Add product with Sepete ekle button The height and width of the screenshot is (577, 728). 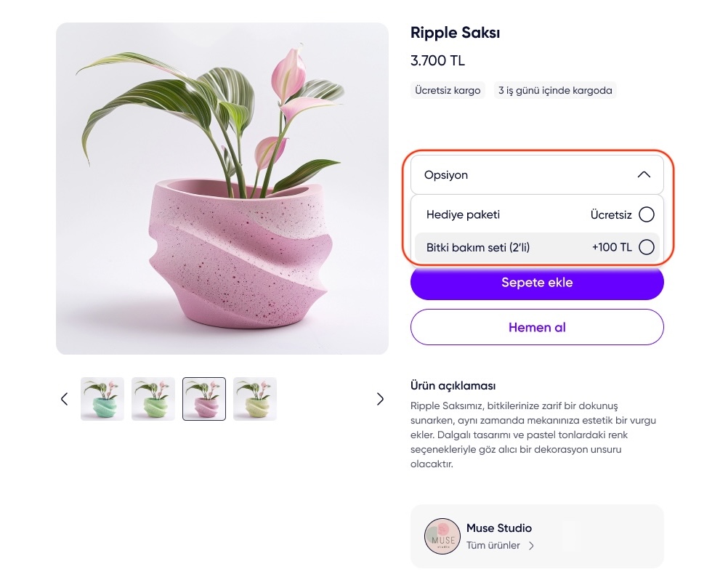click(537, 283)
